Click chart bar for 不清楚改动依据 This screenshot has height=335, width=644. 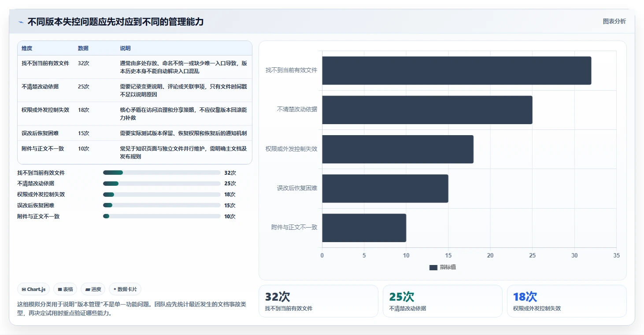(427, 110)
